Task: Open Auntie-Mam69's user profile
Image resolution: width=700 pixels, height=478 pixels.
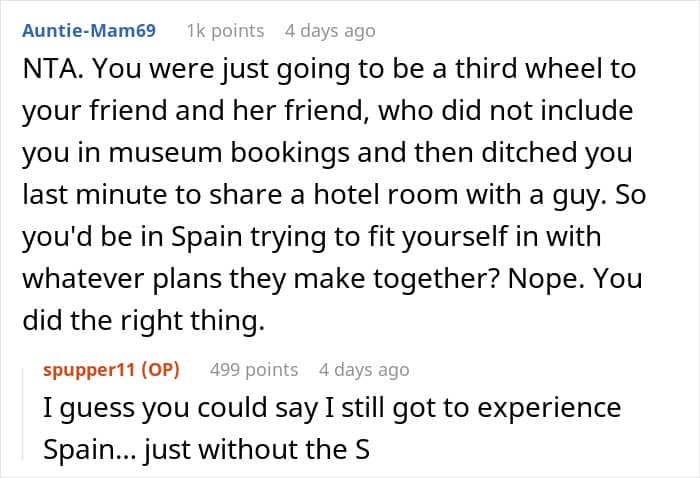Action: click(x=89, y=31)
